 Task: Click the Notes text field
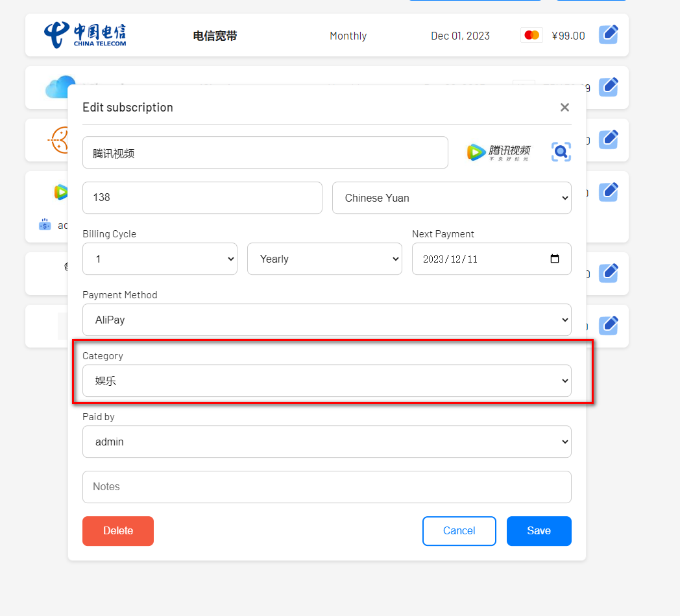pos(326,487)
